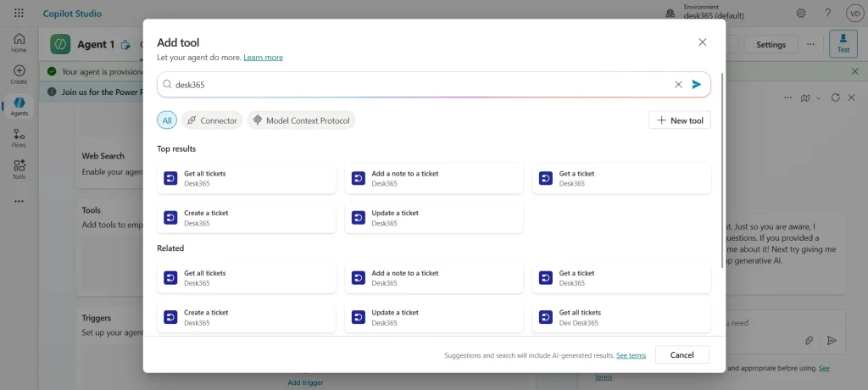This screenshot has height=390, width=868.
Task: Select Create a ticket in Top results
Action: [x=247, y=218]
